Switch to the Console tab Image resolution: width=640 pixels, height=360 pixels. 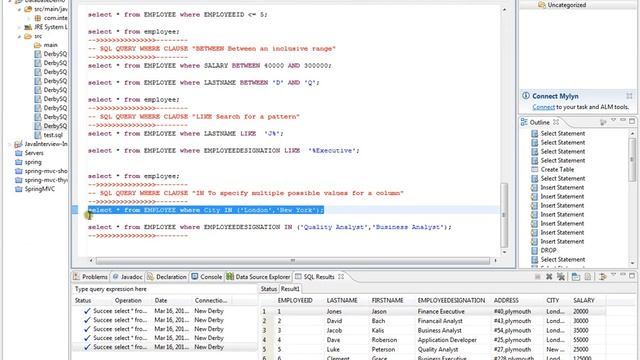pyautogui.click(x=207, y=277)
